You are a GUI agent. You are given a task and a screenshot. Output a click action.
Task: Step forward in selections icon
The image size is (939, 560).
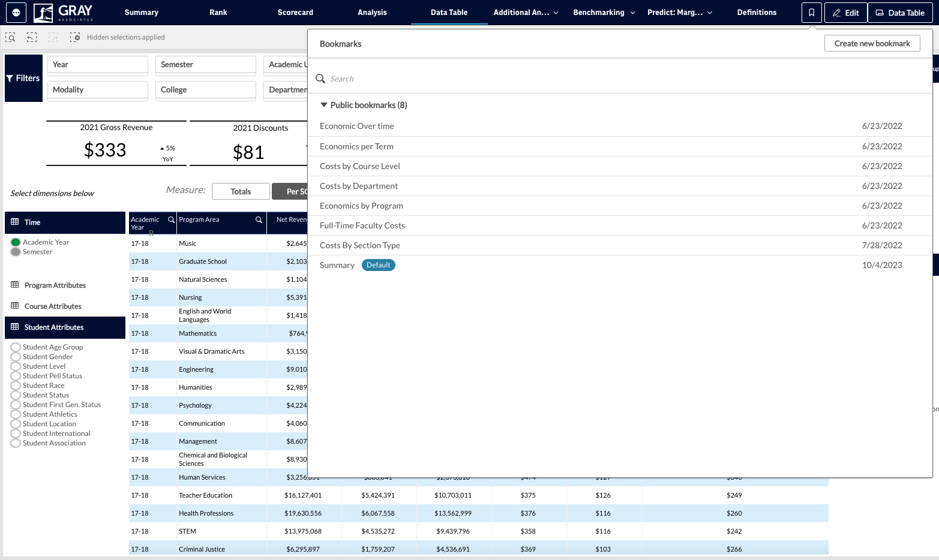click(53, 37)
